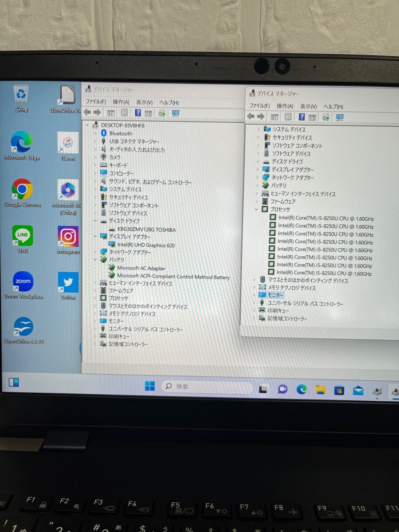Select the Google Chrome desktop shortcut
The width and height of the screenshot is (399, 532).
(22, 193)
